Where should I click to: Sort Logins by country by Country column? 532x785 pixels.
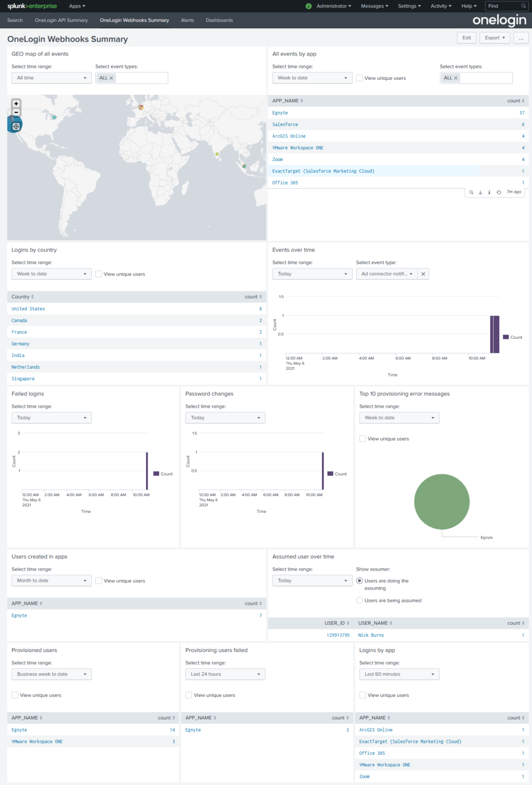23,297
